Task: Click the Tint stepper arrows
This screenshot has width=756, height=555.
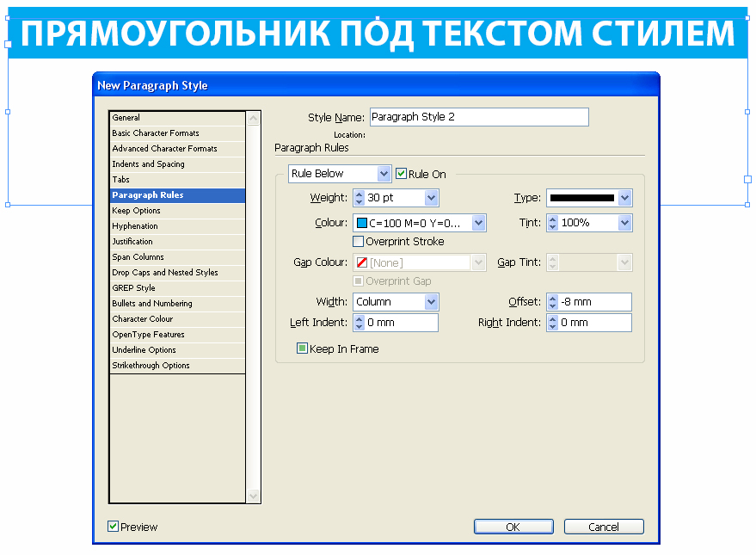Action: coord(553,223)
